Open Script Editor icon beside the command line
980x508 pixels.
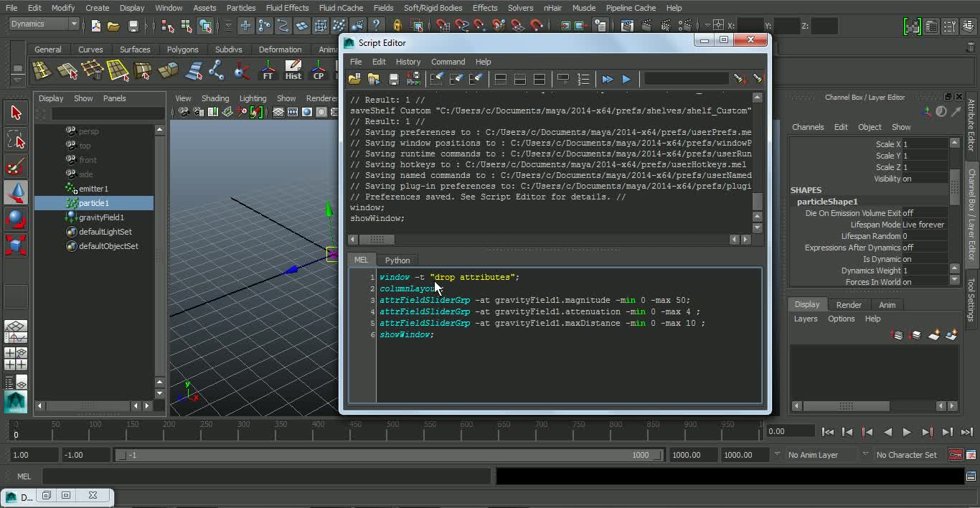tap(972, 476)
